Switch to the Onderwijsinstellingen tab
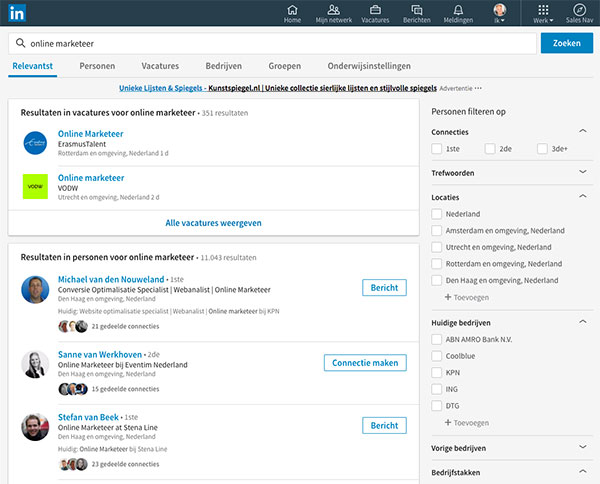600x484 pixels. point(369,66)
